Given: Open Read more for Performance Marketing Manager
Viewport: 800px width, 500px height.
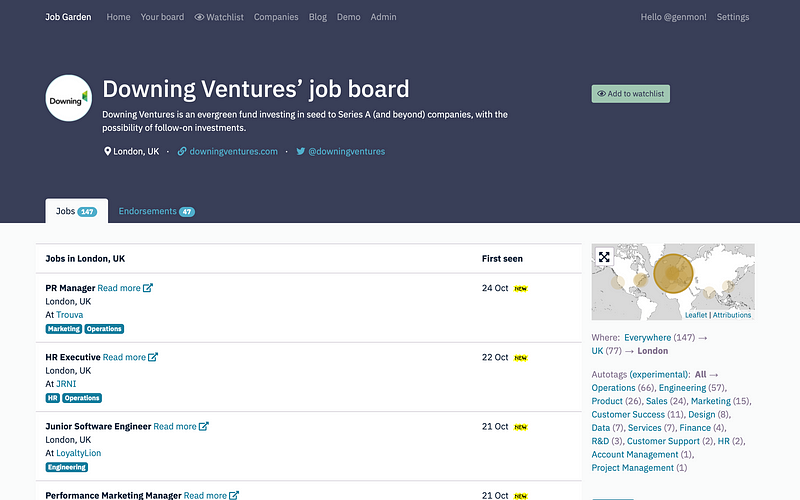Looking at the screenshot, I should (x=205, y=495).
